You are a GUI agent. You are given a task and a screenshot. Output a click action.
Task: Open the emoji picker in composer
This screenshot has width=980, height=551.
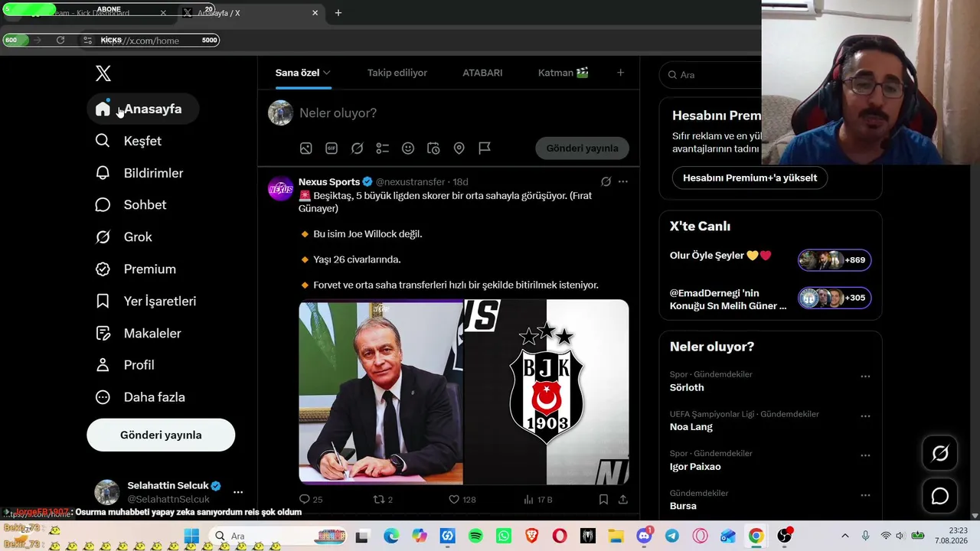coord(408,148)
